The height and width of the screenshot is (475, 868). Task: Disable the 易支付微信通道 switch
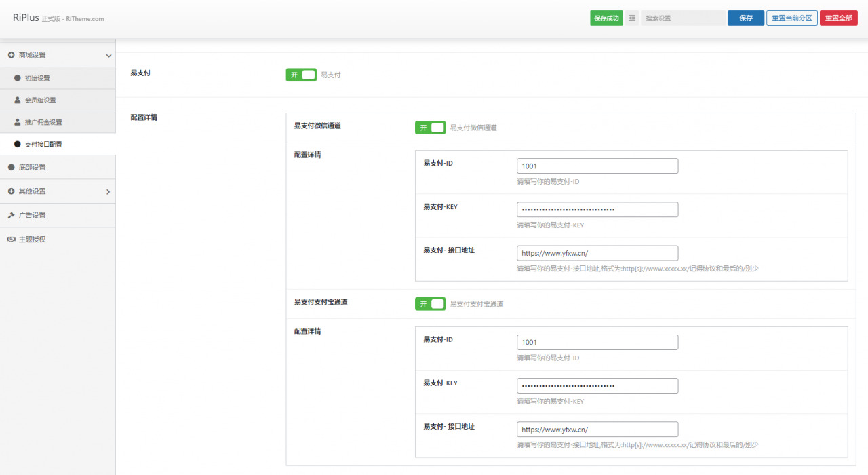(x=430, y=127)
